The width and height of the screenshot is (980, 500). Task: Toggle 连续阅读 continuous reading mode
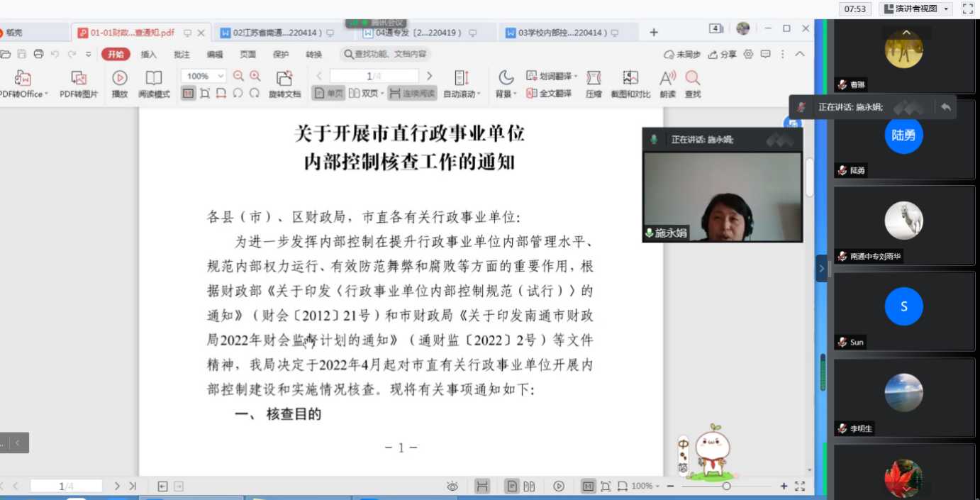click(x=411, y=93)
